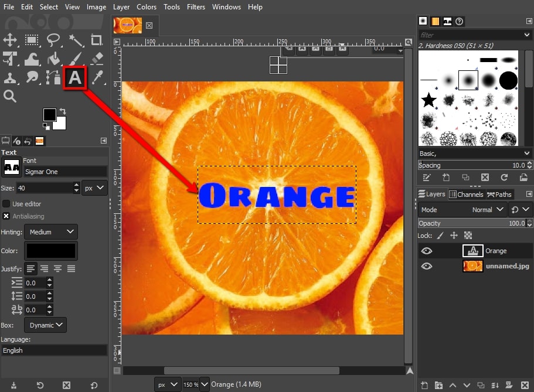The height and width of the screenshot is (392, 534).
Task: Create a new layer in the Layers panel
Action: click(424, 385)
